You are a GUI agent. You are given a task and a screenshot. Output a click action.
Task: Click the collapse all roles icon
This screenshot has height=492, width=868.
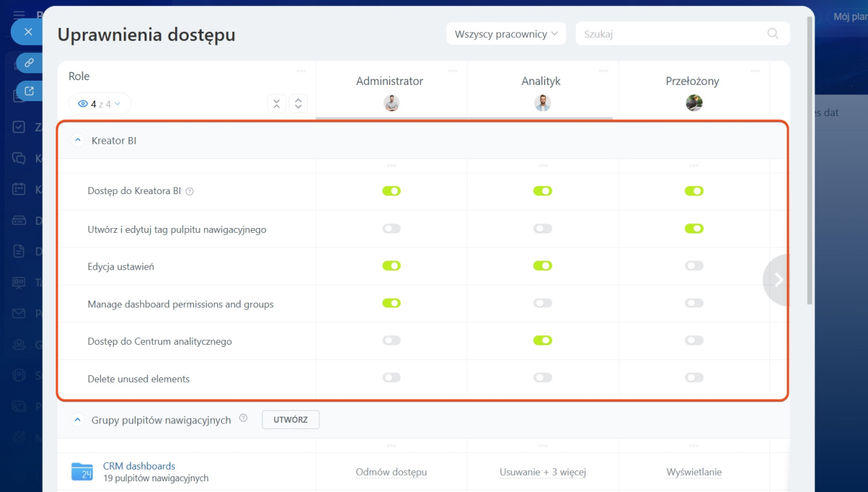(276, 104)
